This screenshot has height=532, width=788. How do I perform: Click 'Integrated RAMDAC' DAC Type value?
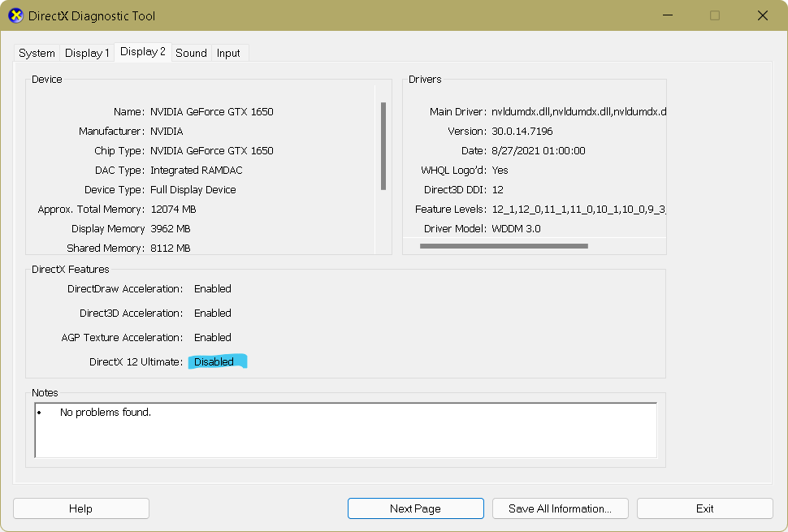[x=196, y=171]
